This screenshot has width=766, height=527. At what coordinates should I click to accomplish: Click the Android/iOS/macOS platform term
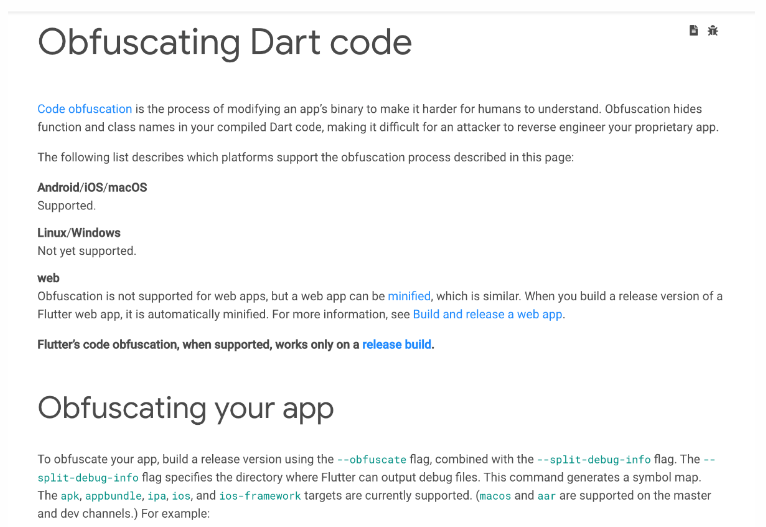(92, 188)
